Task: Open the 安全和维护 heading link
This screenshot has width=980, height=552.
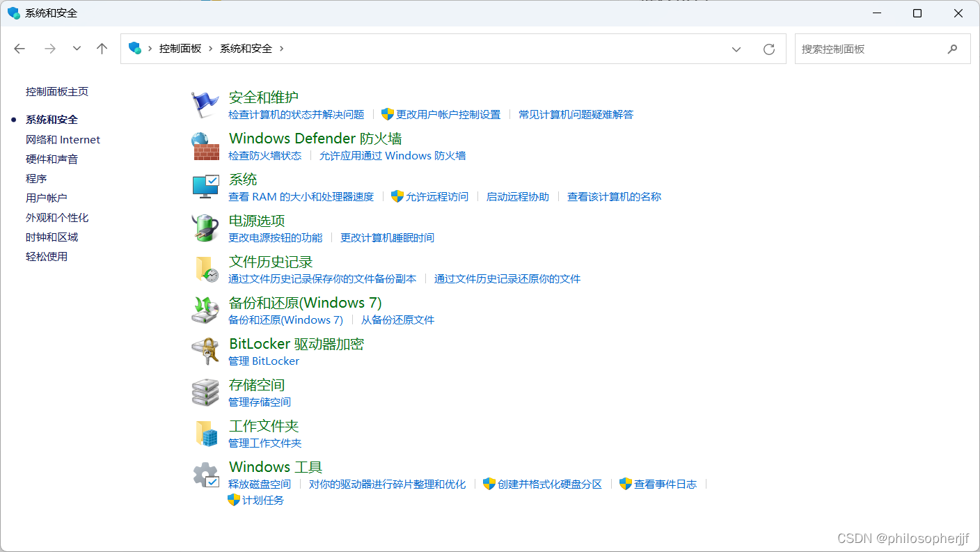Action: 264,97
